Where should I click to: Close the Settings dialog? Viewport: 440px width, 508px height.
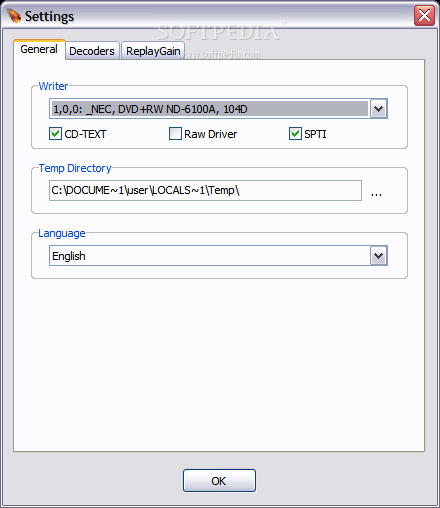(x=424, y=15)
